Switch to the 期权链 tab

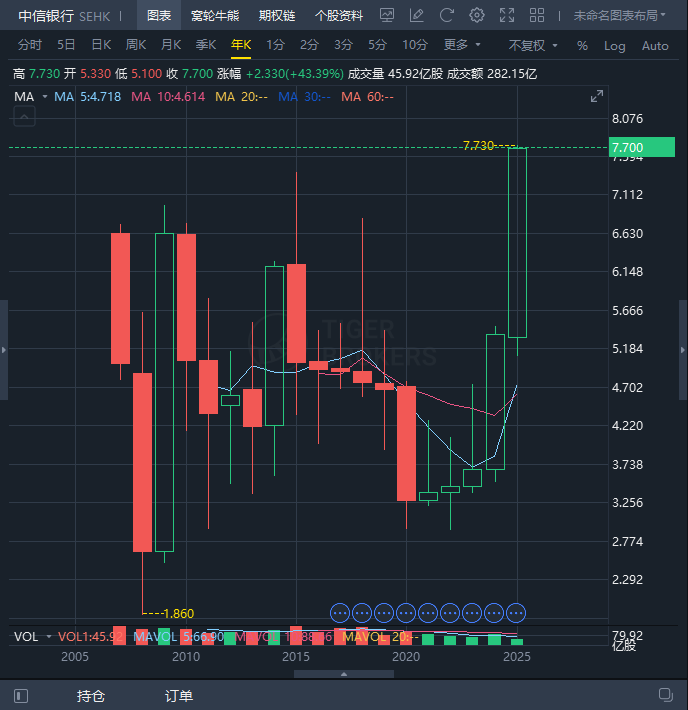click(277, 15)
